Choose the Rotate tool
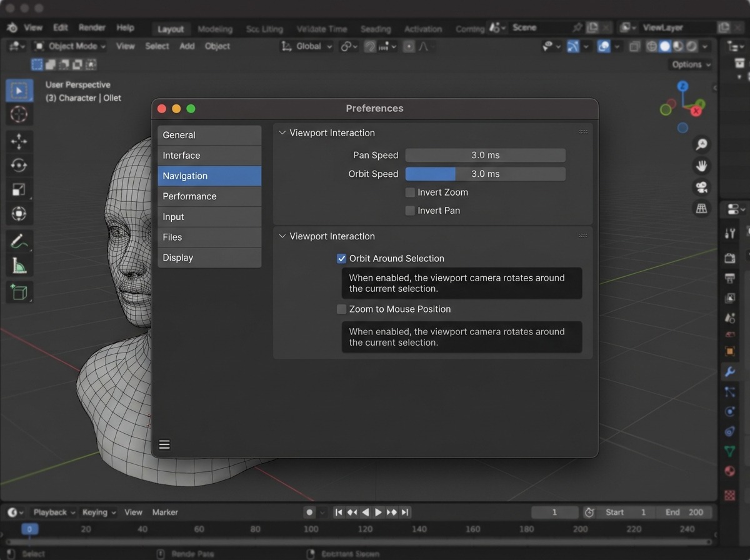The image size is (750, 560). click(19, 166)
